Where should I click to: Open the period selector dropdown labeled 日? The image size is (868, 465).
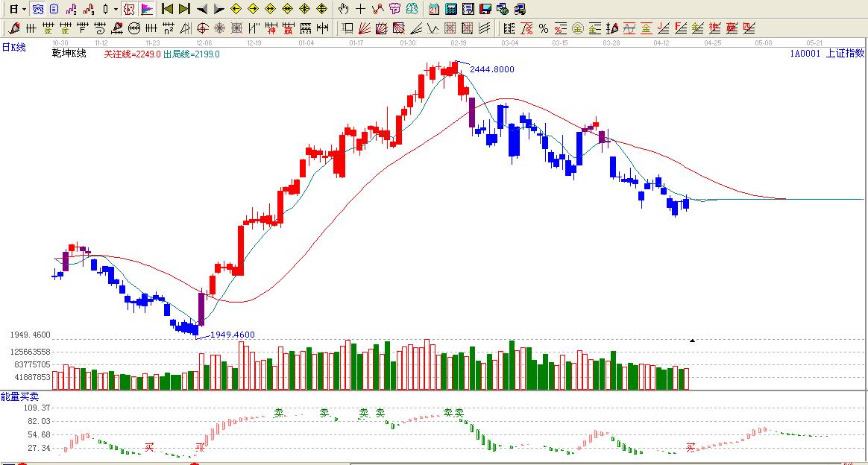(16, 9)
